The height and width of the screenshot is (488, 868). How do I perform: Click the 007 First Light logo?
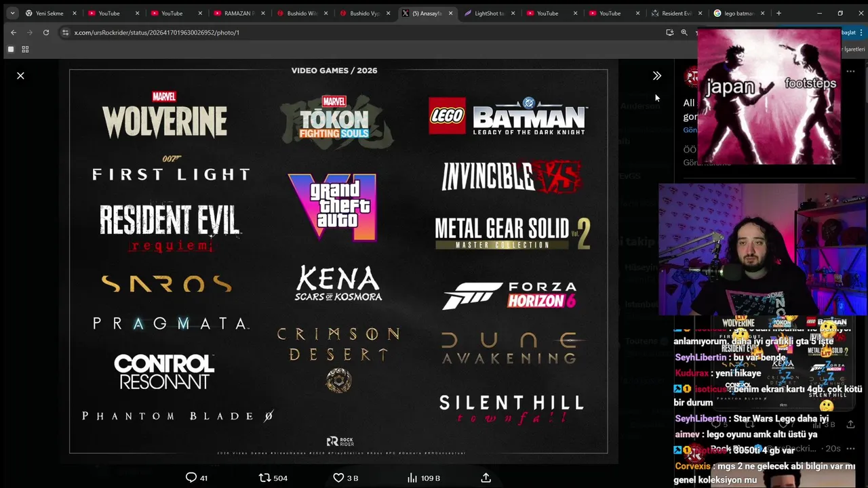click(171, 169)
